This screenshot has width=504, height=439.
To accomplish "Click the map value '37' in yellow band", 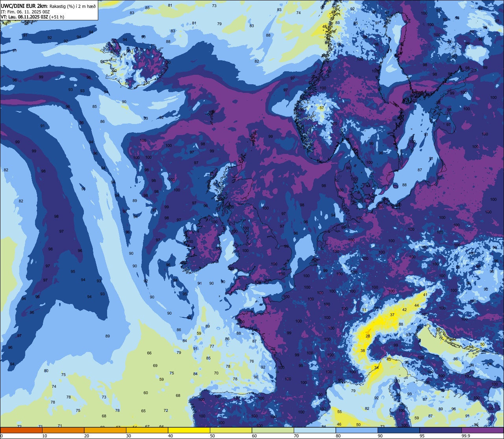I will pyautogui.click(x=392, y=315).
